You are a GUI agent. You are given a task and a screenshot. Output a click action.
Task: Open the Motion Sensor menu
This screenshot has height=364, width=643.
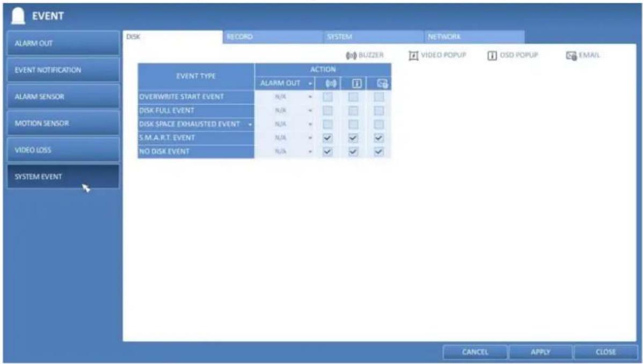click(63, 123)
